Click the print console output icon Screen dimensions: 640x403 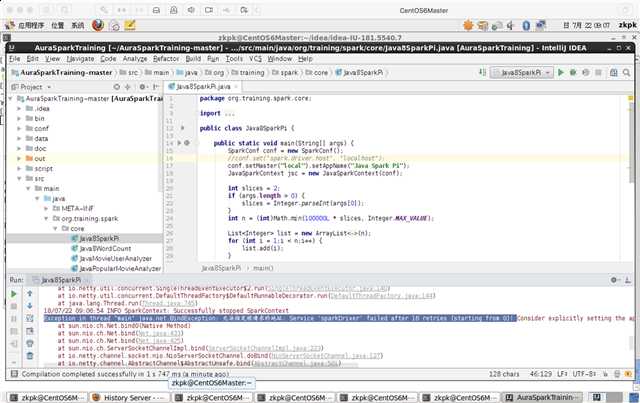pyautogui.click(x=30, y=343)
